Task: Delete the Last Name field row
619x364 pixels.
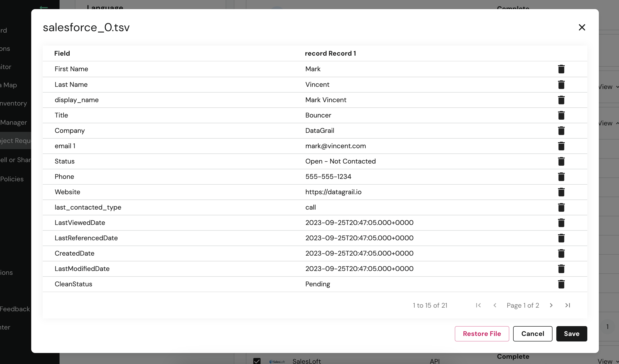Action: pos(561,85)
